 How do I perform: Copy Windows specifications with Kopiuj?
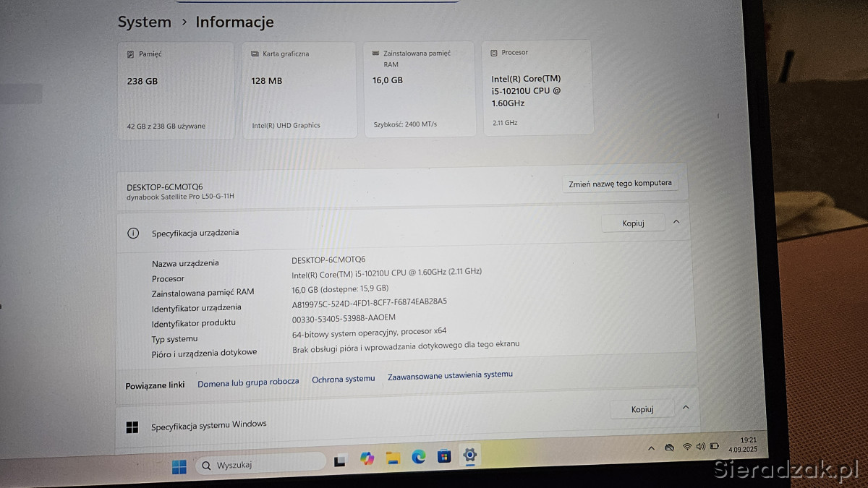[642, 409]
